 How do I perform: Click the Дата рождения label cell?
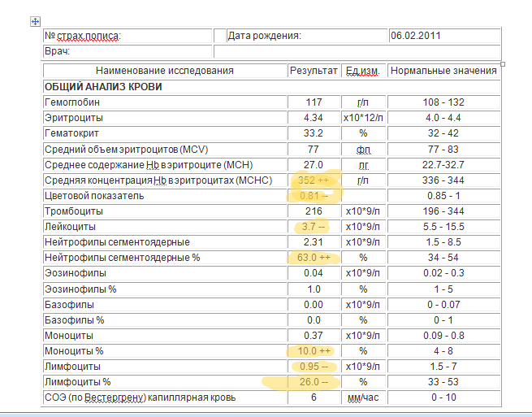[x=265, y=36]
